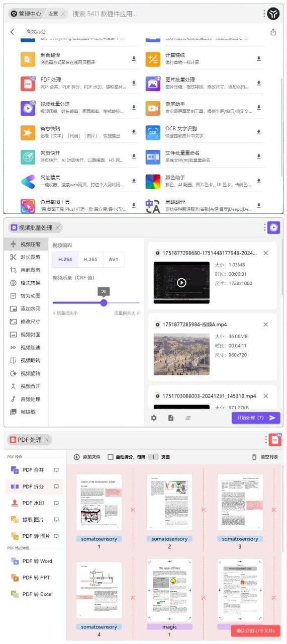Remove the 1751703088003 video from list
The width and height of the screenshot is (287, 644).
click(x=266, y=396)
